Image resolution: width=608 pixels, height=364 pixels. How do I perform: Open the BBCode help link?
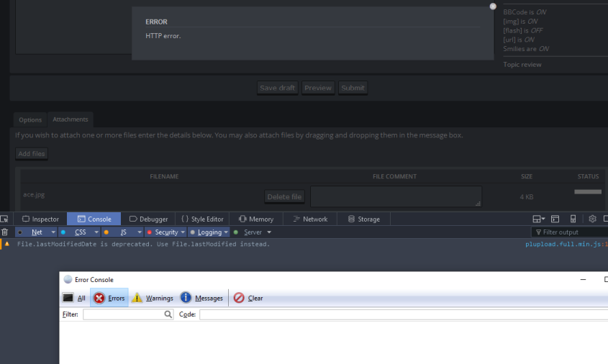point(515,12)
